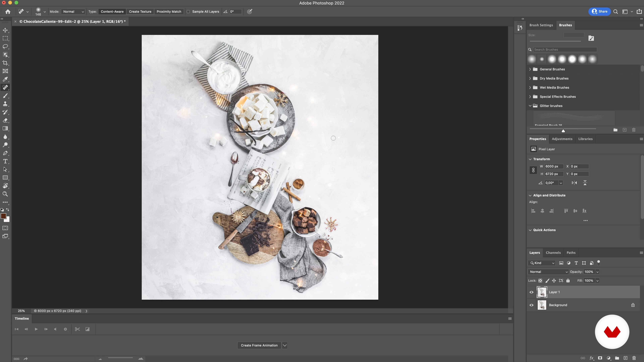644x362 pixels.
Task: Select the Clone Stamp tool
Action: click(x=5, y=104)
